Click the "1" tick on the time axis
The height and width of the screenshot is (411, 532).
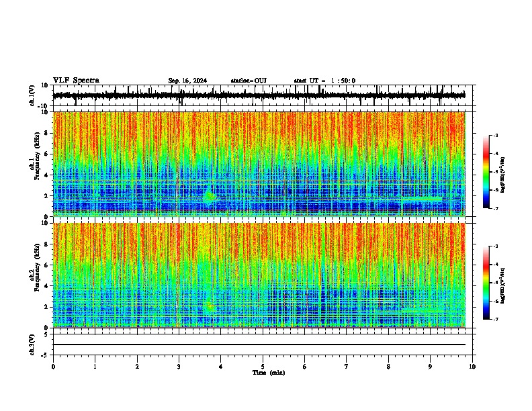(95, 367)
